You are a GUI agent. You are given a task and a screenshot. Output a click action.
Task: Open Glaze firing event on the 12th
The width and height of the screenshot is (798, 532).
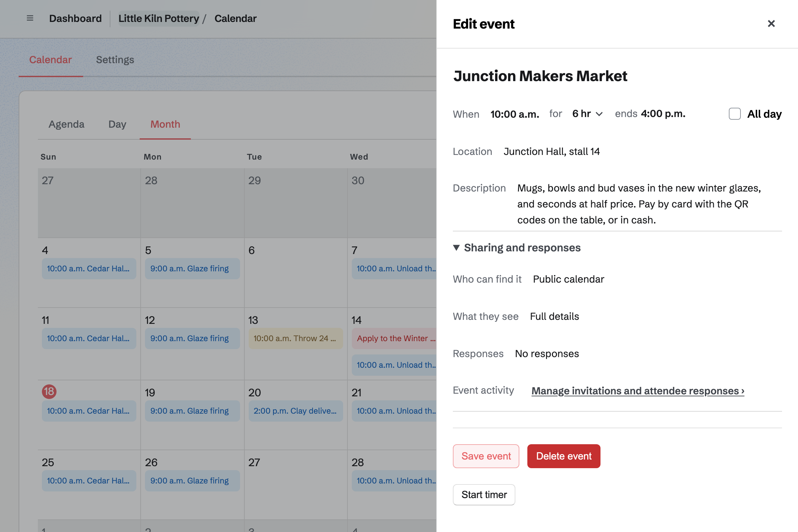point(193,338)
